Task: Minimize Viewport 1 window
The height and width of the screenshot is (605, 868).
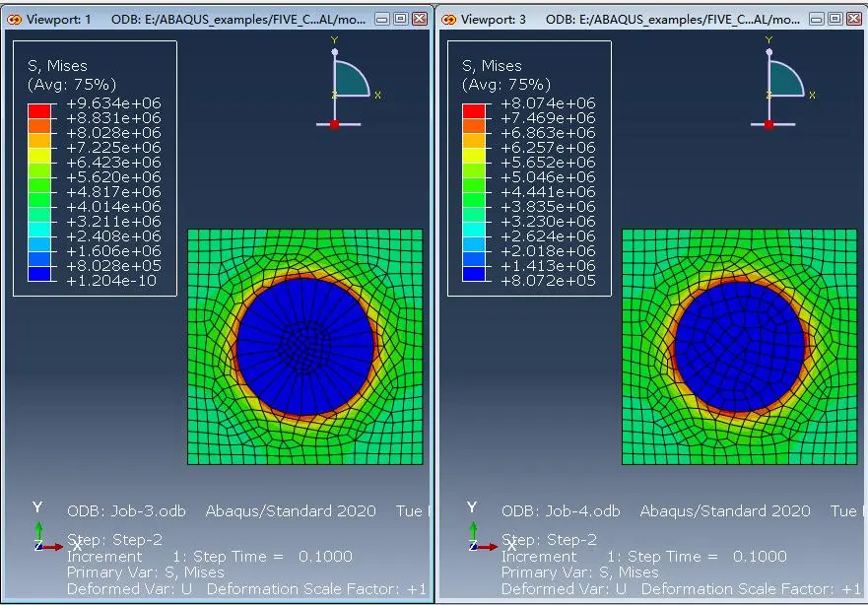Action: click(x=382, y=20)
